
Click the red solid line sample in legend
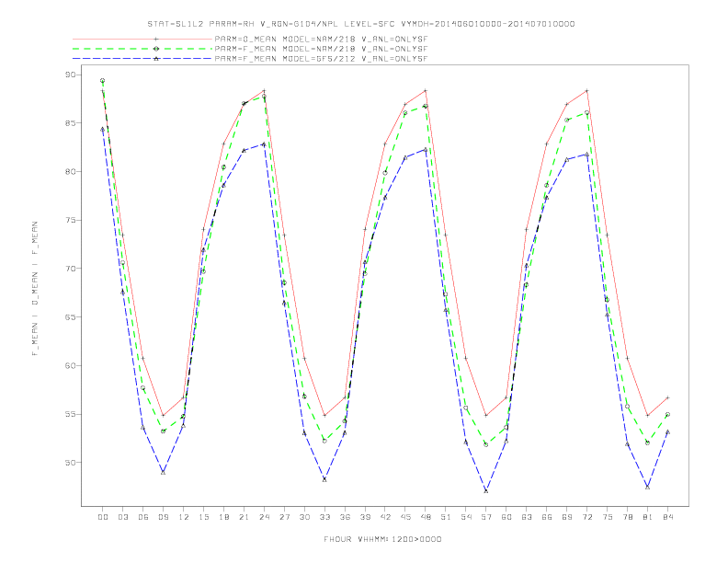pyautogui.click(x=142, y=39)
